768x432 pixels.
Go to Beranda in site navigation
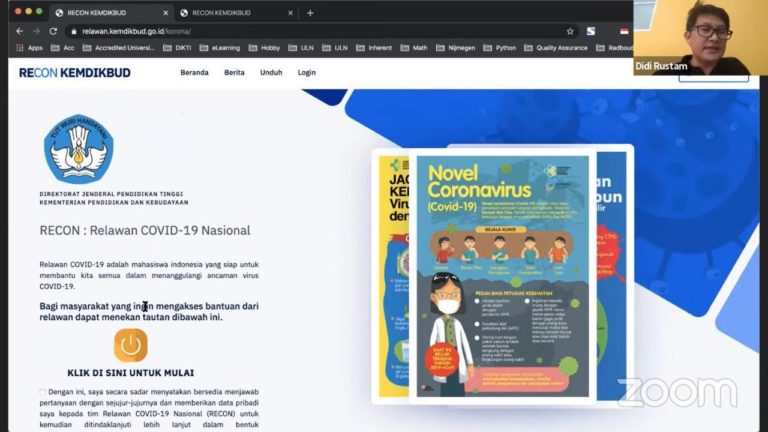coord(194,72)
